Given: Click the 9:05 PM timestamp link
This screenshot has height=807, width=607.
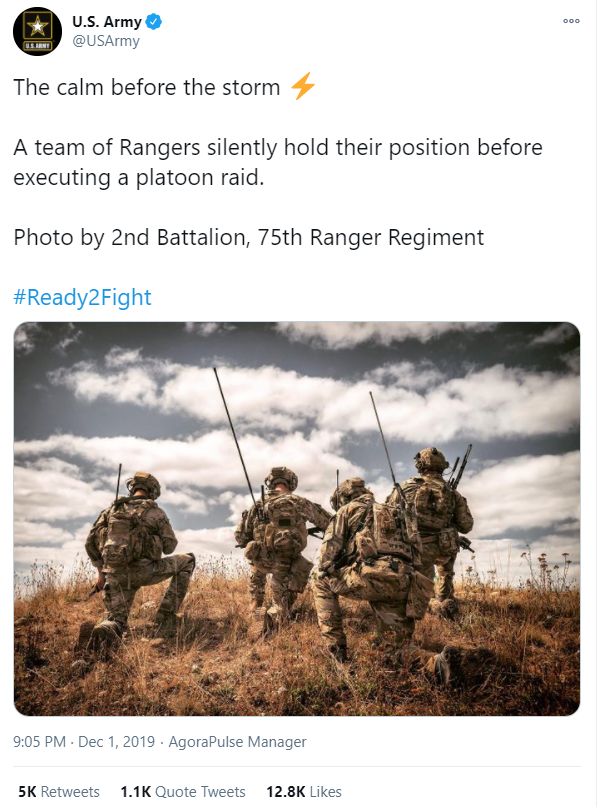Looking at the screenshot, I should click(x=40, y=742).
